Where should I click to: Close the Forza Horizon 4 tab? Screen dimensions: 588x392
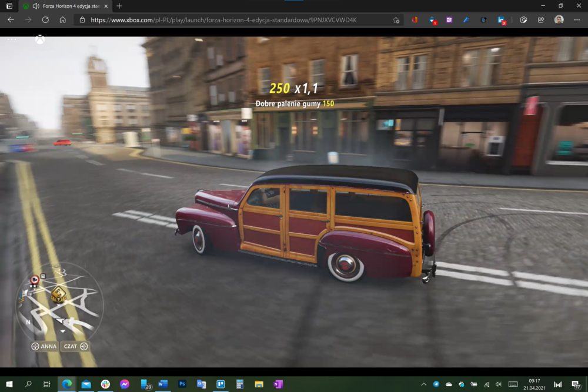(106, 6)
